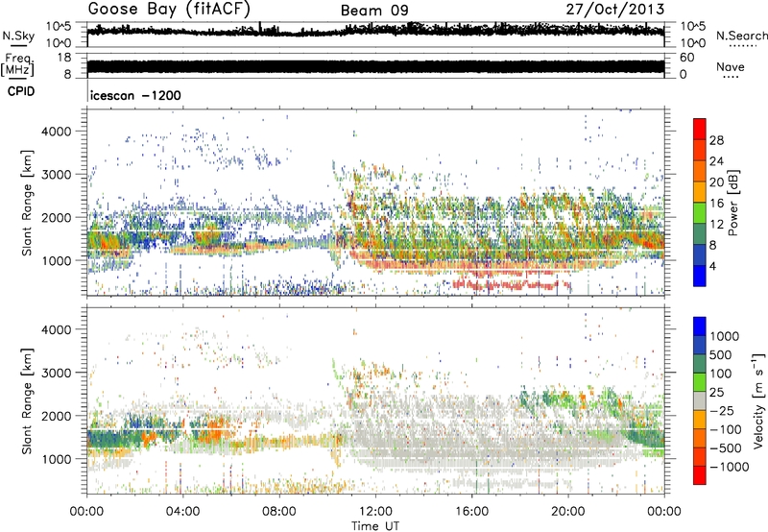Click the '-1000' tick on velocity colorbar

729,467
